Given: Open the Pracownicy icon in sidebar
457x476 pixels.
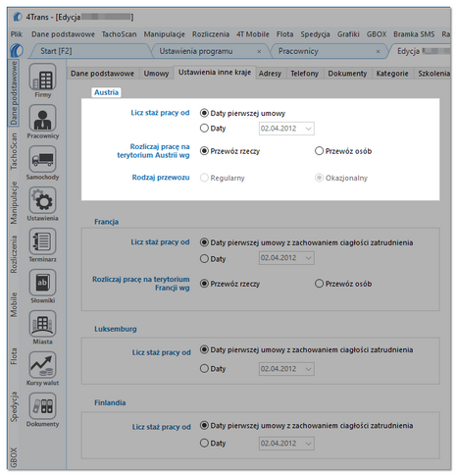Looking at the screenshot, I should click(42, 118).
